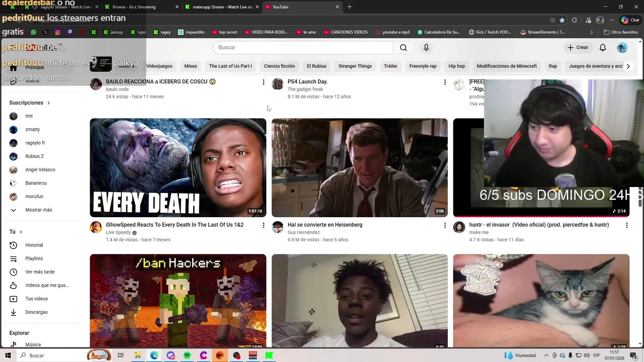Open CANCIONES VIDEOS bookmark

pos(345,32)
